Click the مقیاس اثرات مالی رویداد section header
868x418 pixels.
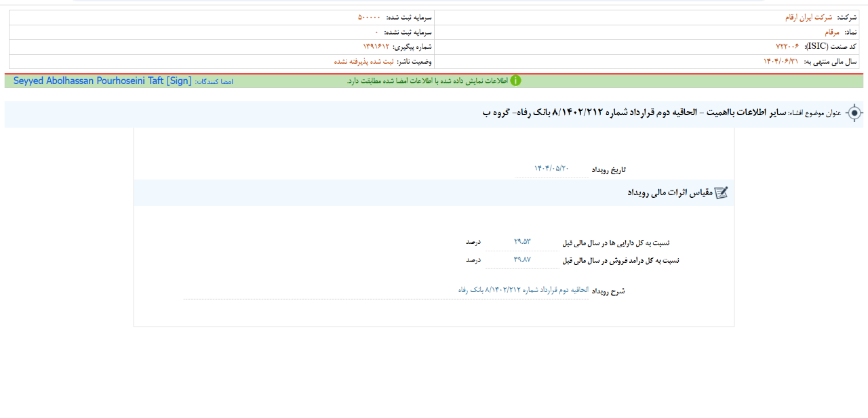pos(669,193)
